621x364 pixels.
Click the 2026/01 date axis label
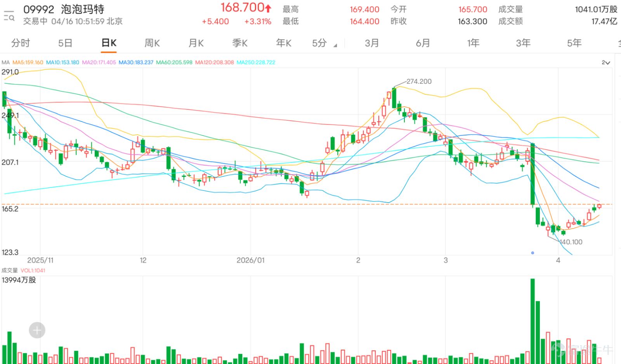[251, 260]
